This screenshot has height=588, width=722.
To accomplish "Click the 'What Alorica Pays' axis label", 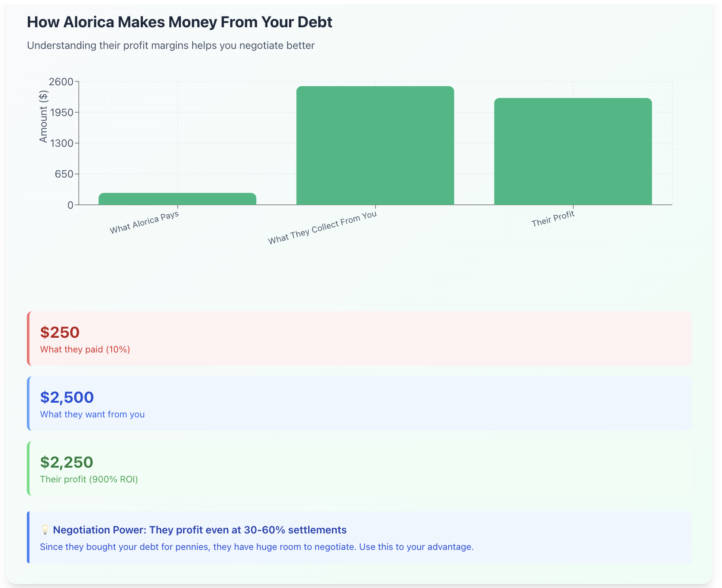I will pos(144,223).
